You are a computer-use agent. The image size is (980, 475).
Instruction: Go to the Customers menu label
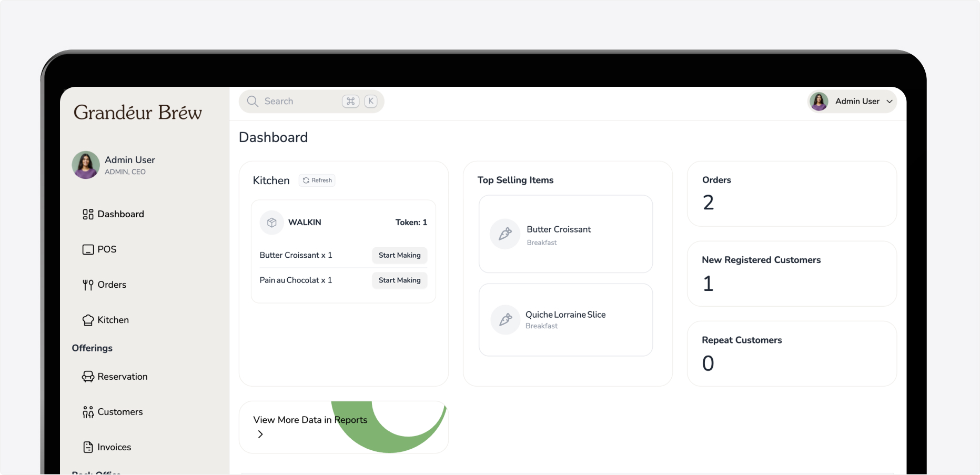[120, 412]
